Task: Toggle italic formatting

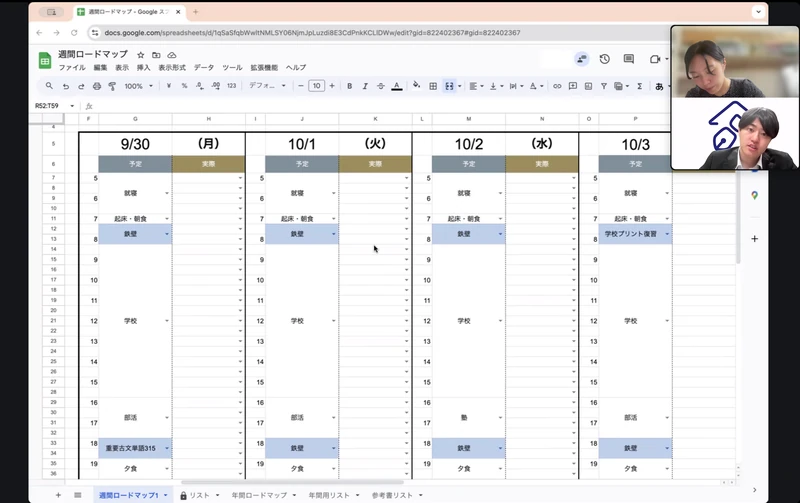Action: point(365,86)
